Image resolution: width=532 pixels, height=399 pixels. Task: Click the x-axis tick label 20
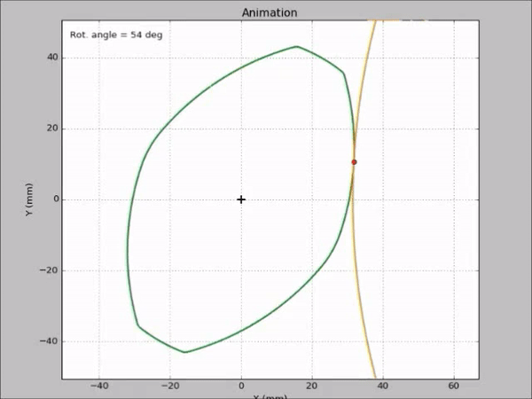point(312,386)
